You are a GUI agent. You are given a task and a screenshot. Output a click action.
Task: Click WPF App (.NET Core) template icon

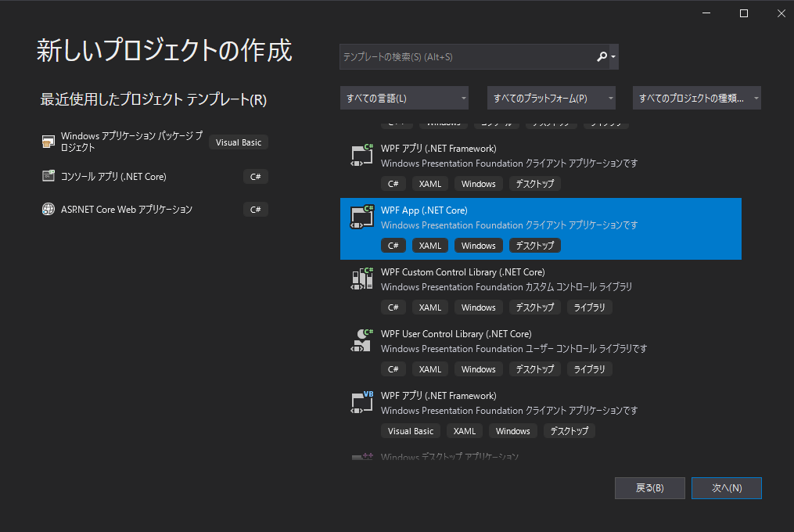(362, 217)
